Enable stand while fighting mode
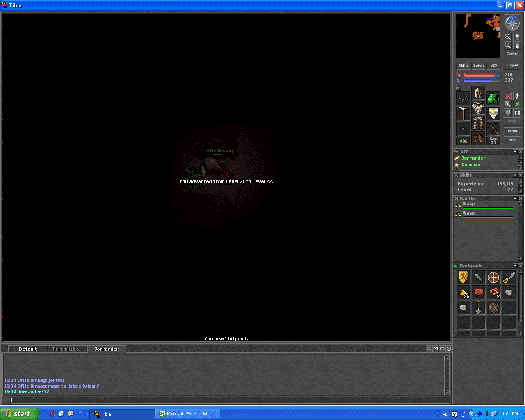525x420 pixels. point(517,96)
